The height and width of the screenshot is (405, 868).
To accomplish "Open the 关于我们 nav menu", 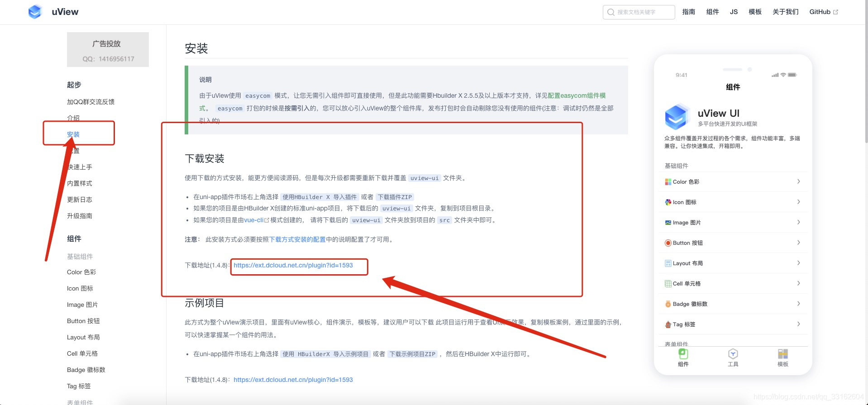I will point(786,12).
